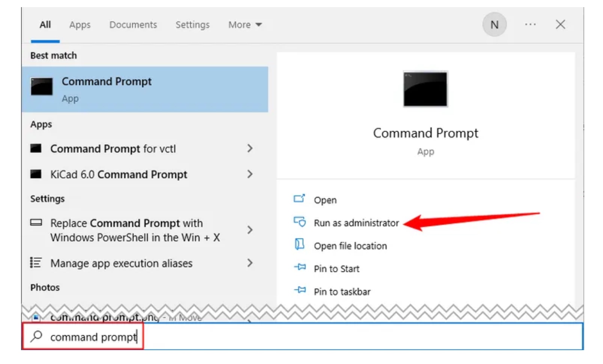Switch to the Documents tab
Screen dimensions: 603x364
pos(133,25)
